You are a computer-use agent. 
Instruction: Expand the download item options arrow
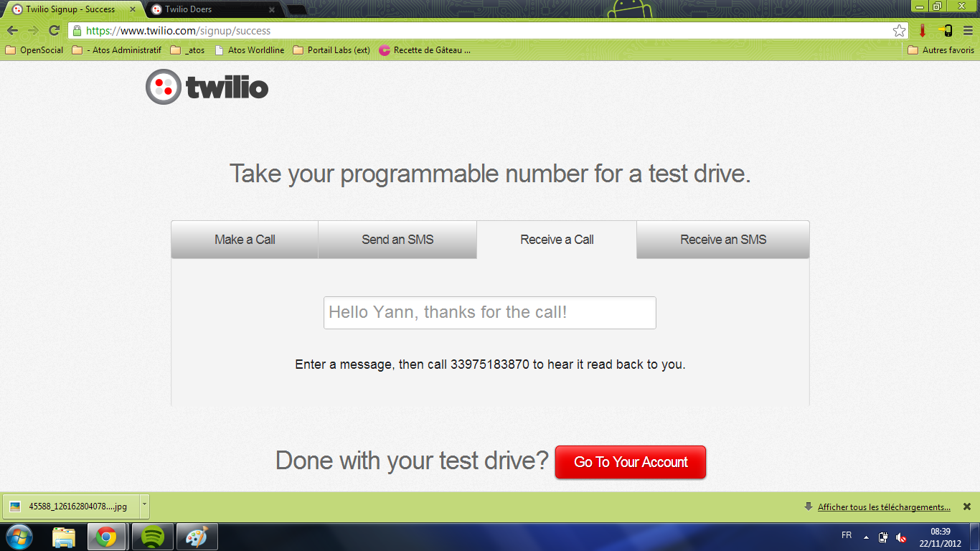144,506
